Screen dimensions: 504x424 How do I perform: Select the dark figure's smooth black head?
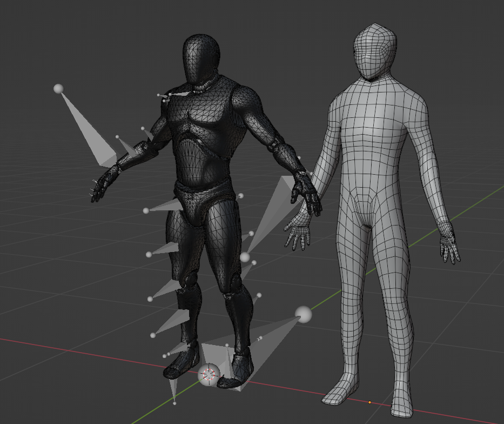tap(201, 59)
